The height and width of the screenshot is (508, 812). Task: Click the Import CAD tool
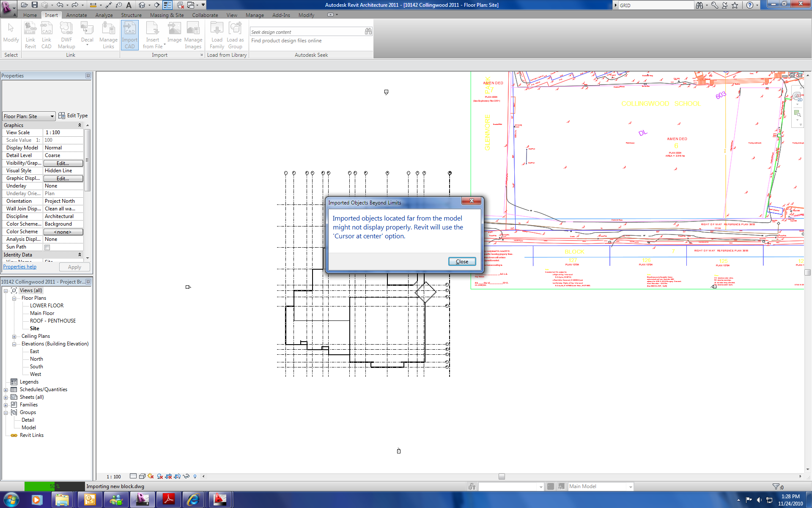[129, 35]
